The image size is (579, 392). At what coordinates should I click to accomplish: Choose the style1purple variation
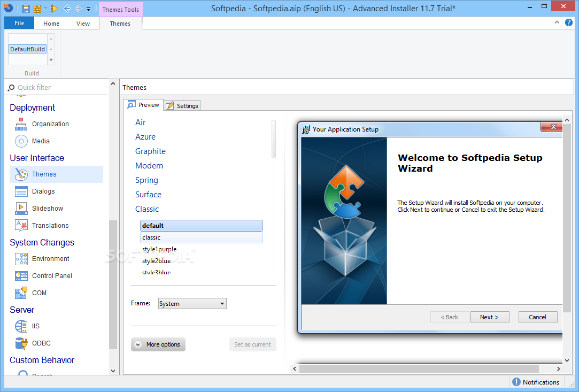[159, 249]
